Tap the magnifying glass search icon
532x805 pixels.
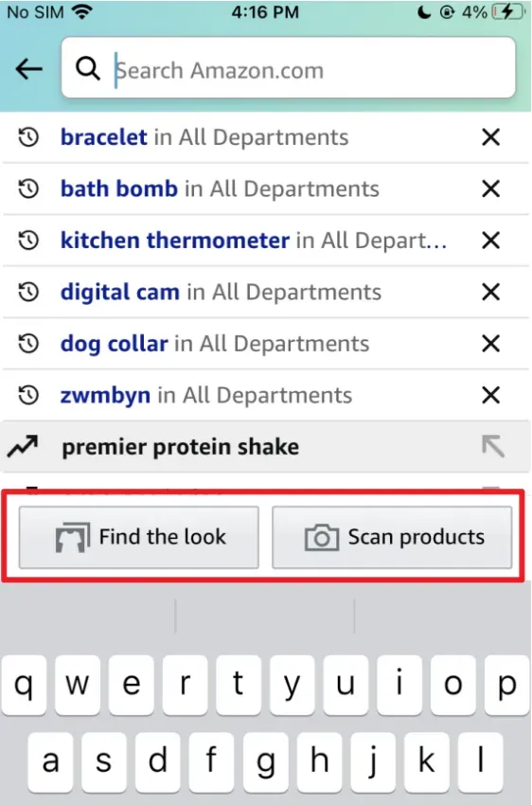click(x=88, y=68)
